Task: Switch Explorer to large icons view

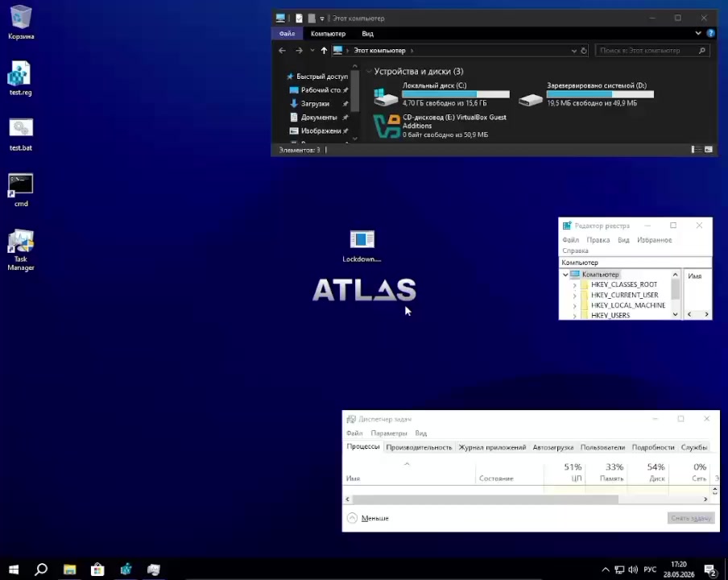Action: [x=708, y=150]
